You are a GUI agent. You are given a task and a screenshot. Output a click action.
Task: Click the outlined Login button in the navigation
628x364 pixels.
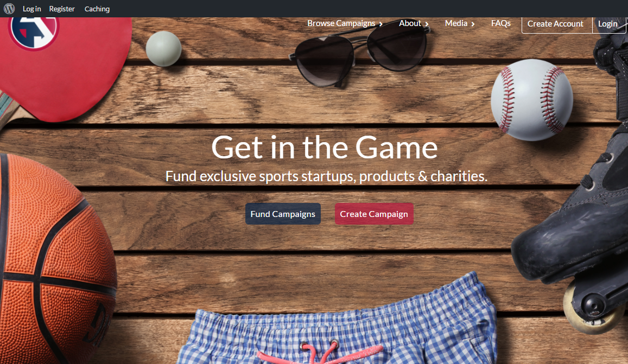(x=609, y=25)
